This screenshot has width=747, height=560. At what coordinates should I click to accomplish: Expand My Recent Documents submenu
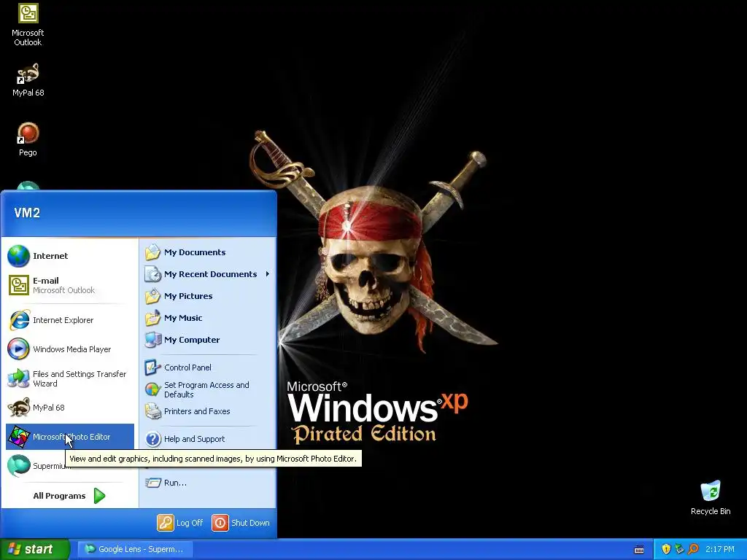coord(208,274)
